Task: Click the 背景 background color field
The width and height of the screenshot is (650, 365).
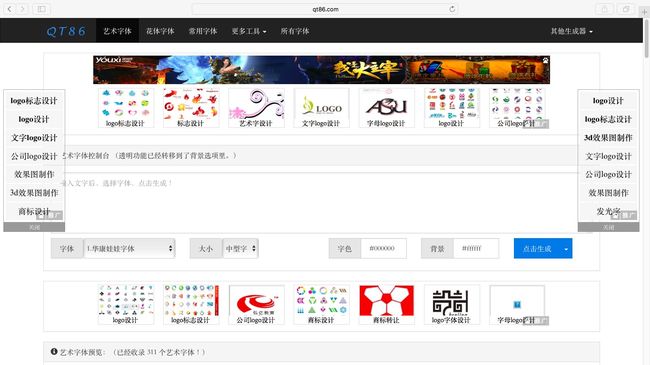Action: (x=476, y=248)
